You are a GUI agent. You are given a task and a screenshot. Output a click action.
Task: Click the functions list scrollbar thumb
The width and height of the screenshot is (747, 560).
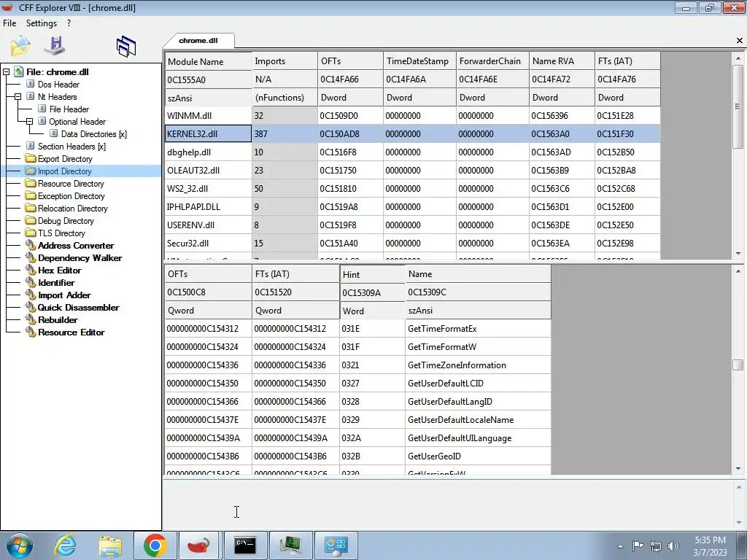(x=738, y=365)
